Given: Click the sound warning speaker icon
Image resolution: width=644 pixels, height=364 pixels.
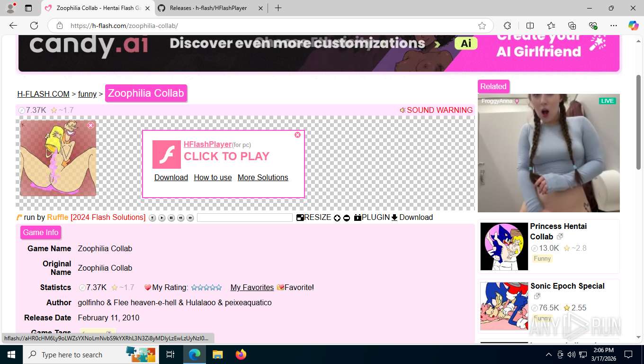Looking at the screenshot, I should pyautogui.click(x=402, y=110).
